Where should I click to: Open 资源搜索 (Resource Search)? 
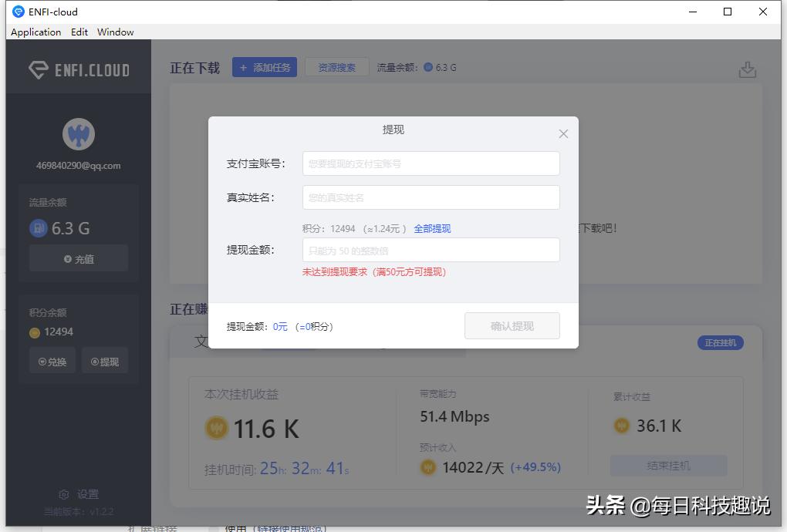click(336, 67)
